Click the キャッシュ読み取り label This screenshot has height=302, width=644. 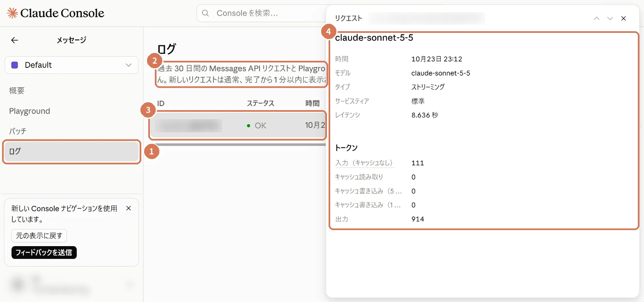coord(359,177)
